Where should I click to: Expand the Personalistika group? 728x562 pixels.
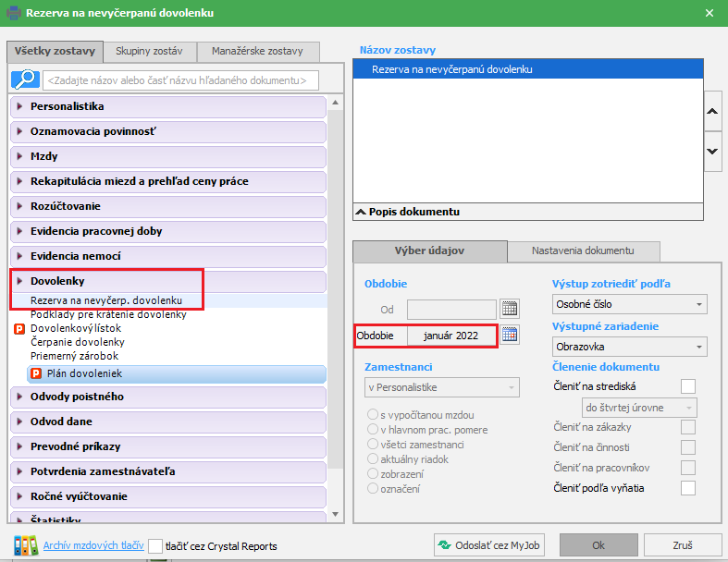tap(168, 106)
